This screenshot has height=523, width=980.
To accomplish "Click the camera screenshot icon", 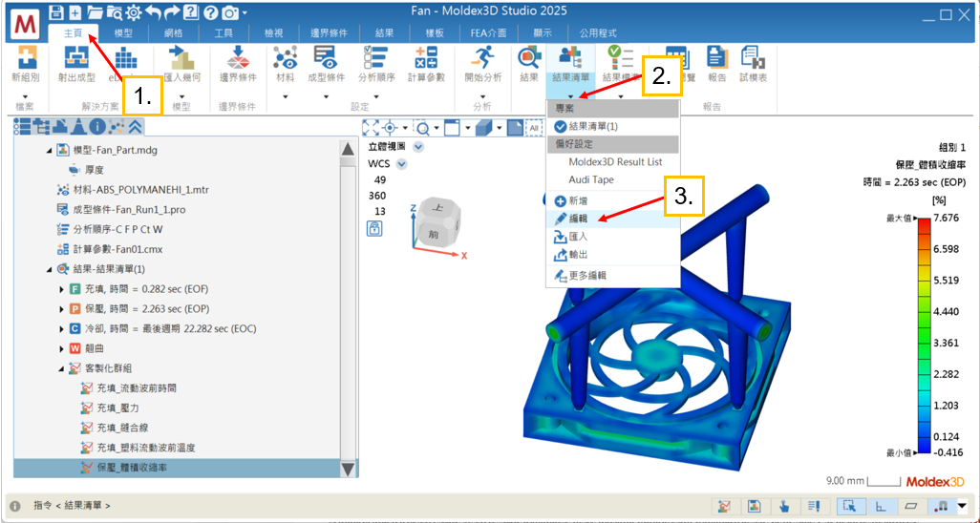I will 230,11.
